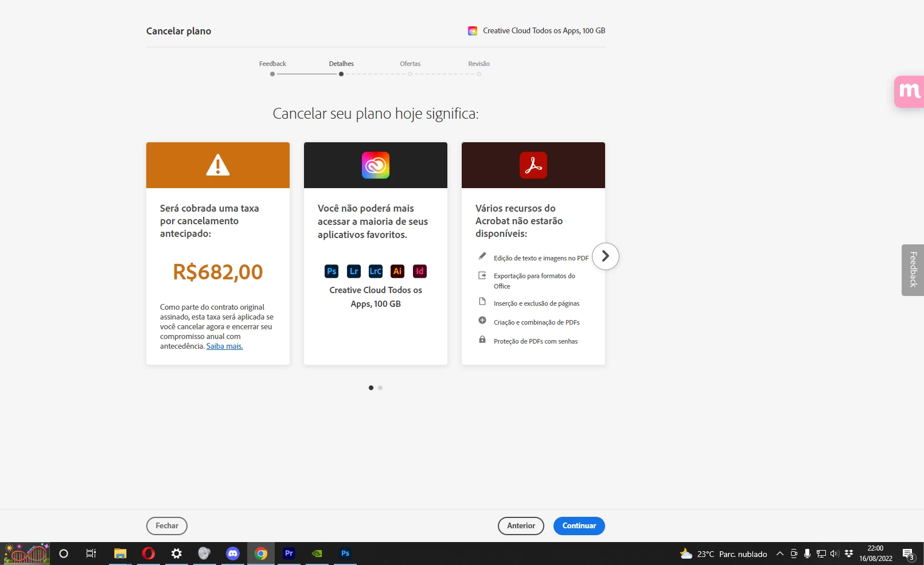Open Discord from the taskbar
This screenshot has width=924, height=565.
pos(232,554)
